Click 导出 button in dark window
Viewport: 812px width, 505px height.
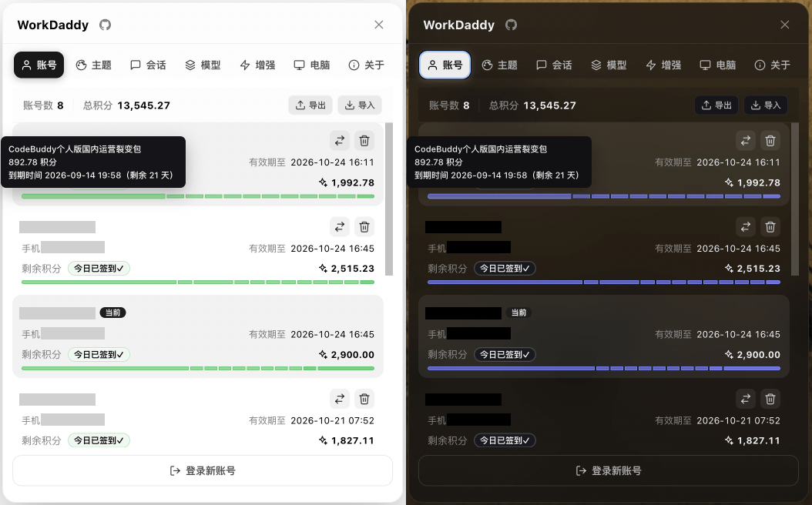(716, 105)
